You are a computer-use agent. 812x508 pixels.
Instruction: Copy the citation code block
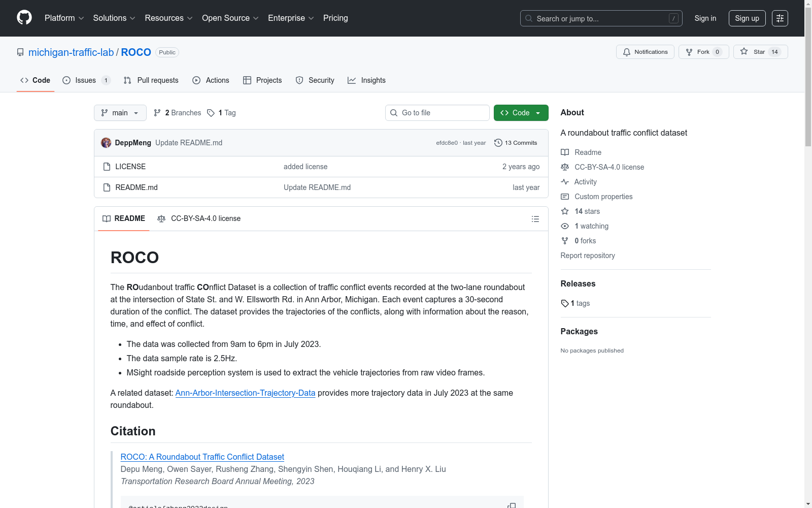tap(512, 505)
